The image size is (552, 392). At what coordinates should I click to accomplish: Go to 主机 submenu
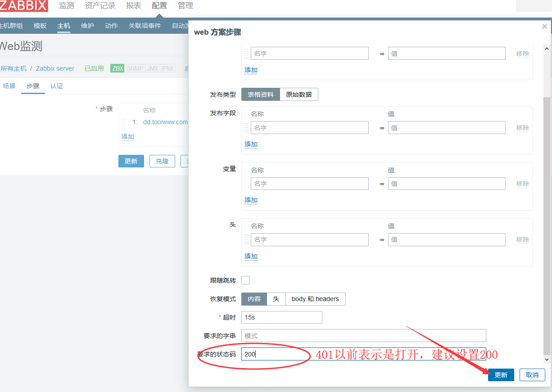coord(63,26)
